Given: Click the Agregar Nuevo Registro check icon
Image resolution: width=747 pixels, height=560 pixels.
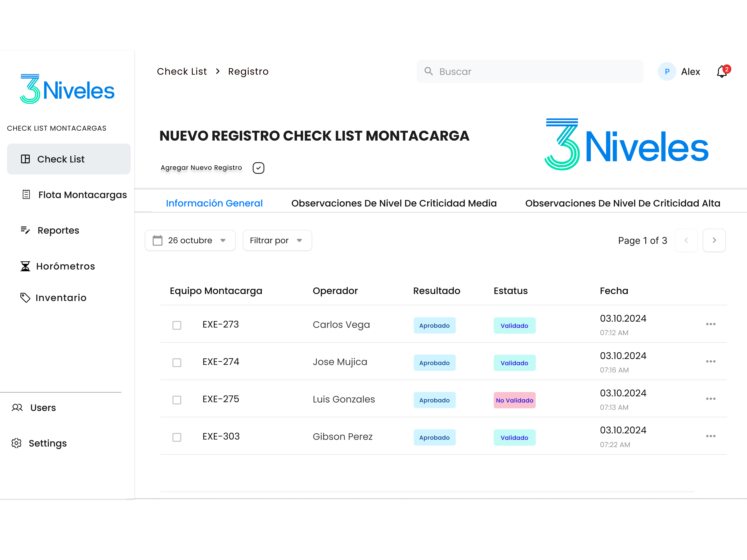Looking at the screenshot, I should pyautogui.click(x=258, y=168).
